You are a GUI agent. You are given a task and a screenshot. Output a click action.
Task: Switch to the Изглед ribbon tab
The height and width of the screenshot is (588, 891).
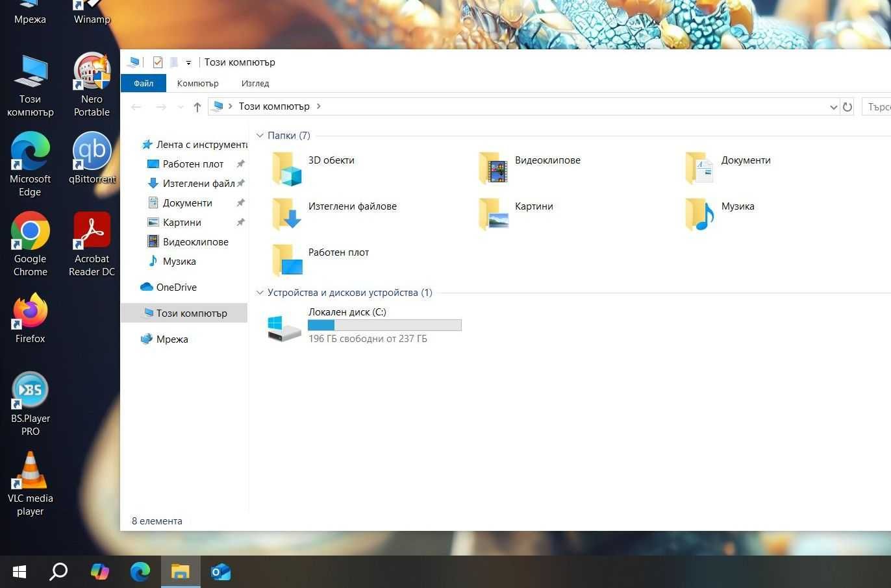click(x=255, y=83)
